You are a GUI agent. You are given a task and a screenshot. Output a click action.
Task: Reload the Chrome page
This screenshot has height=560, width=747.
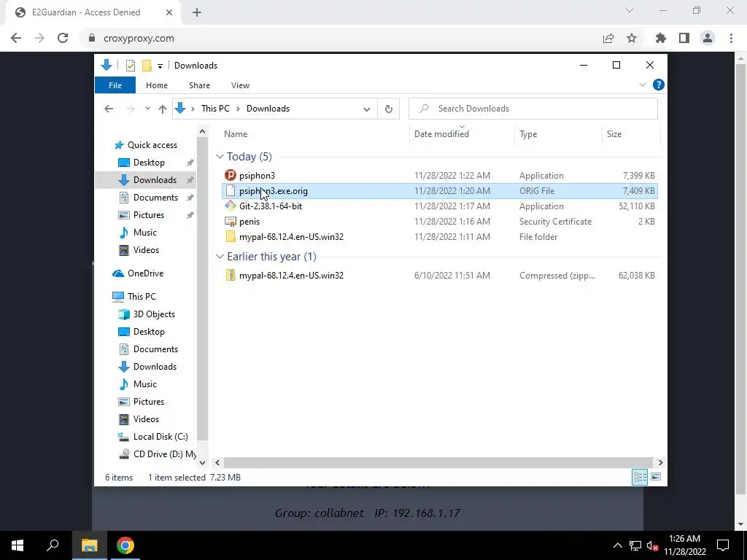63,38
